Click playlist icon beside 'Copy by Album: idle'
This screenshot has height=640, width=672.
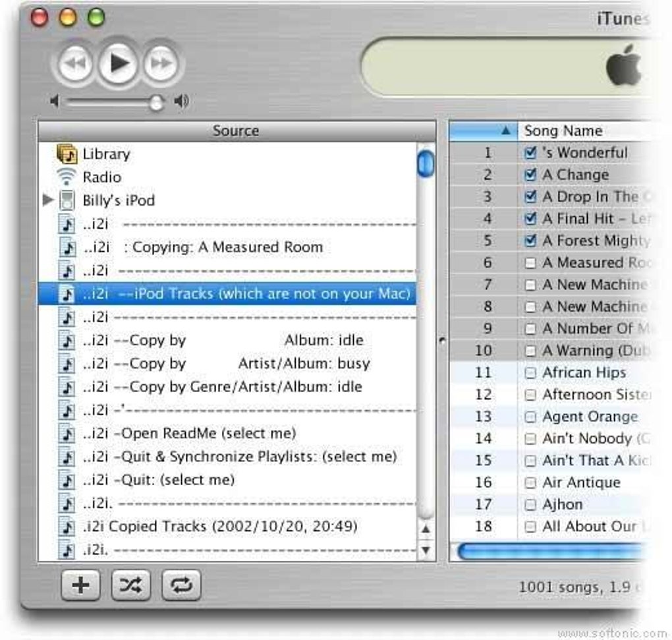coord(67,341)
